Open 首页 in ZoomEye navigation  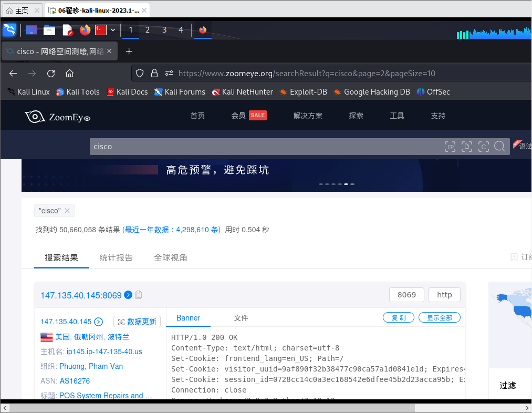coord(197,116)
